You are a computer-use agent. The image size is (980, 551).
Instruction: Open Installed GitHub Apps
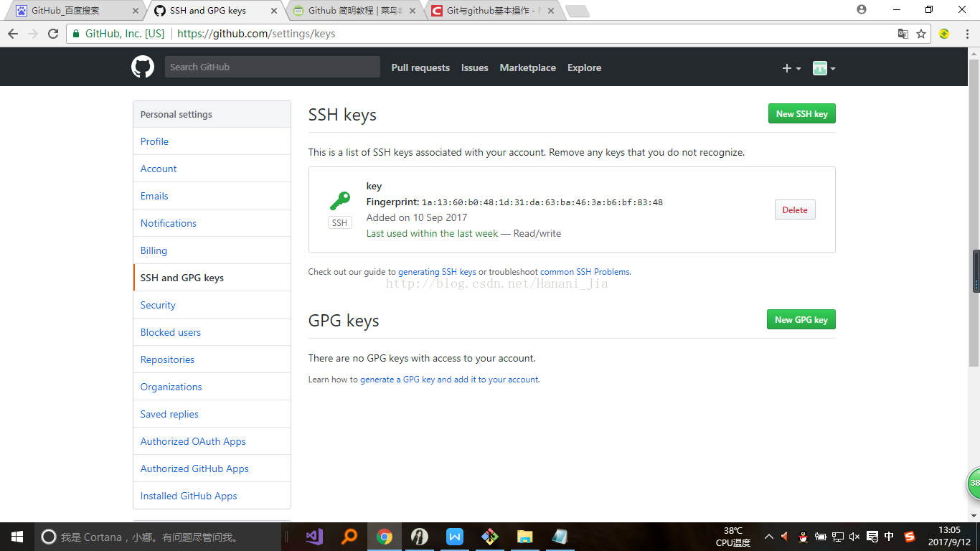point(212,496)
